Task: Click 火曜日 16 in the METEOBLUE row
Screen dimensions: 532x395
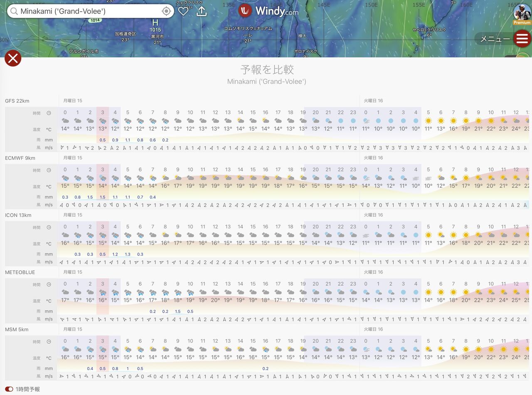Action: [x=373, y=272]
